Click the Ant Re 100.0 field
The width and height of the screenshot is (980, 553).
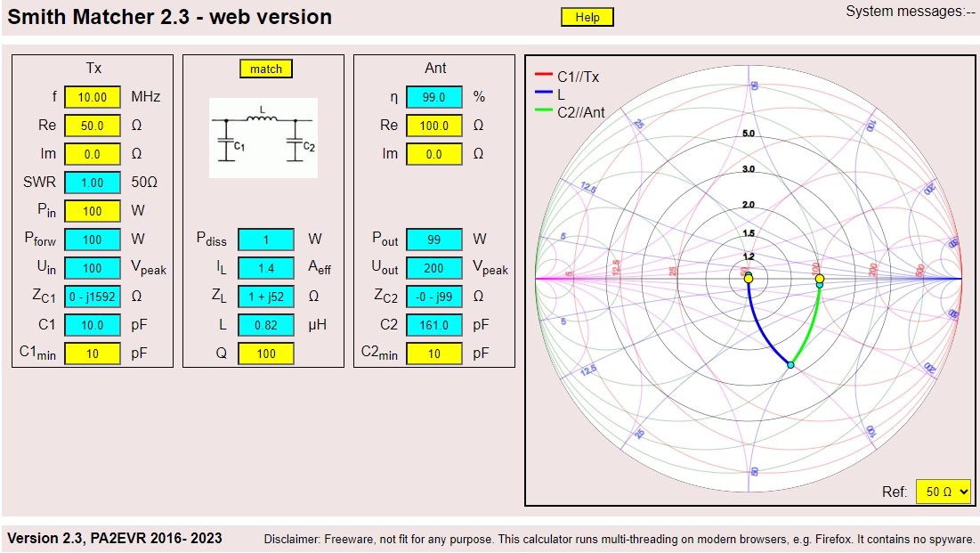pyautogui.click(x=434, y=126)
